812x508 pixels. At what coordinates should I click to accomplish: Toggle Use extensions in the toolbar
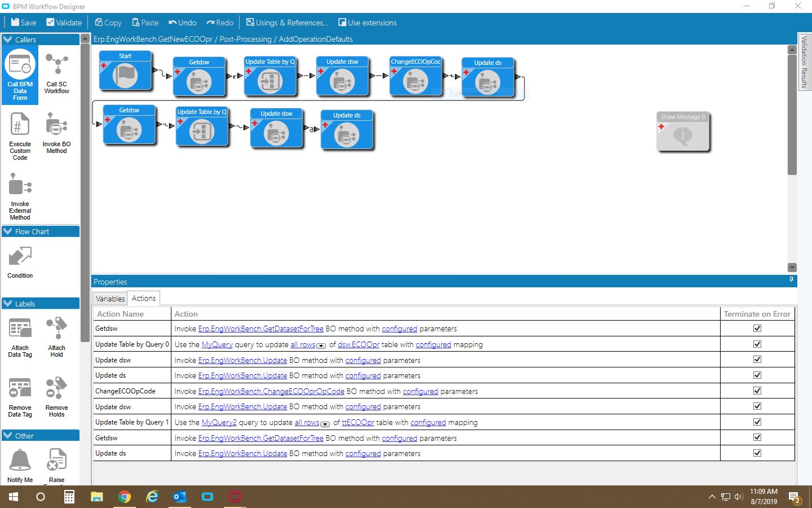367,23
